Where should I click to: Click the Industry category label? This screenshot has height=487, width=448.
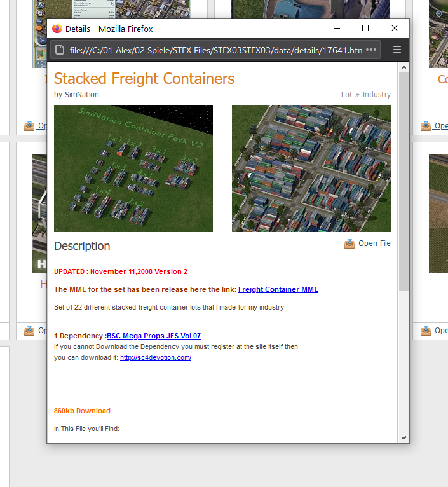pyautogui.click(x=376, y=95)
